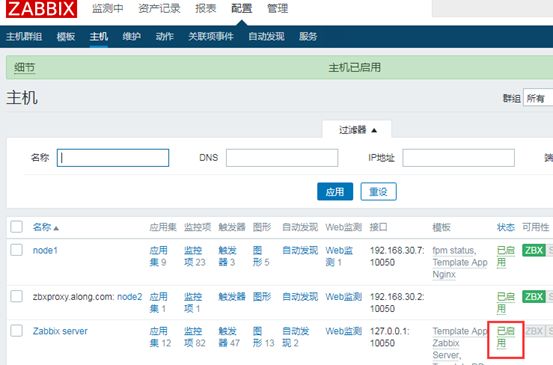This screenshot has height=365, width=553.
Task: Open 应用集 12 for Zabbix server
Action: [160, 337]
